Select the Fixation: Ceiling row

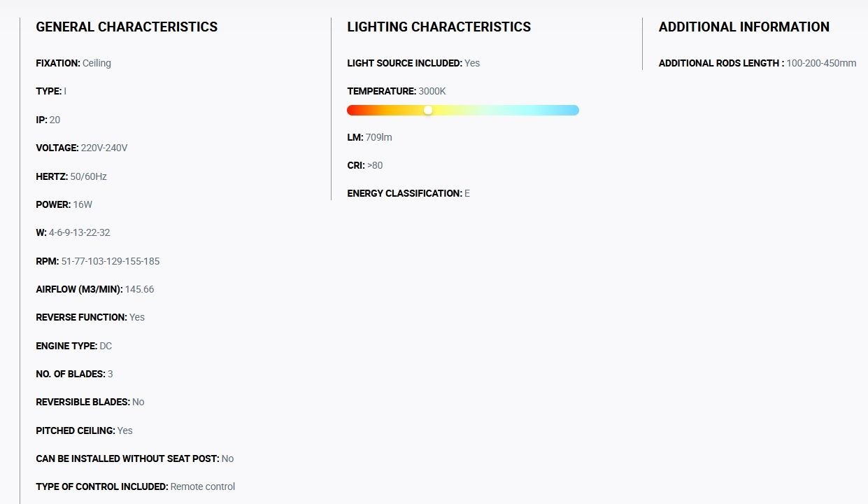(x=73, y=63)
